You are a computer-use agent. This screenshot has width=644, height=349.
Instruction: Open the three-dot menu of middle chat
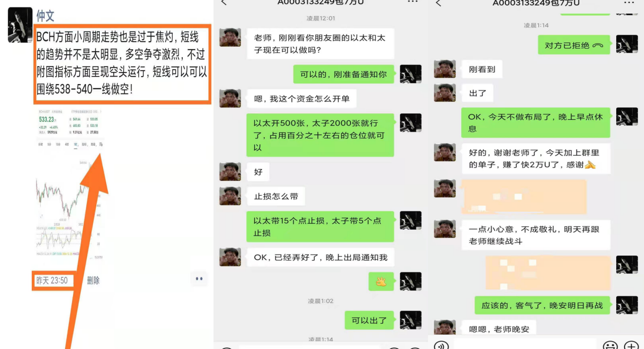pos(413,2)
